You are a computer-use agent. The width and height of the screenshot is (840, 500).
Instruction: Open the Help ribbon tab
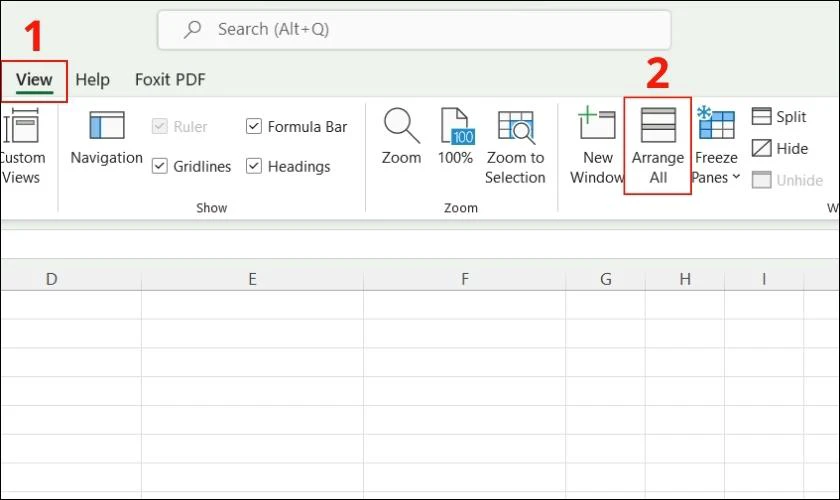(x=92, y=80)
